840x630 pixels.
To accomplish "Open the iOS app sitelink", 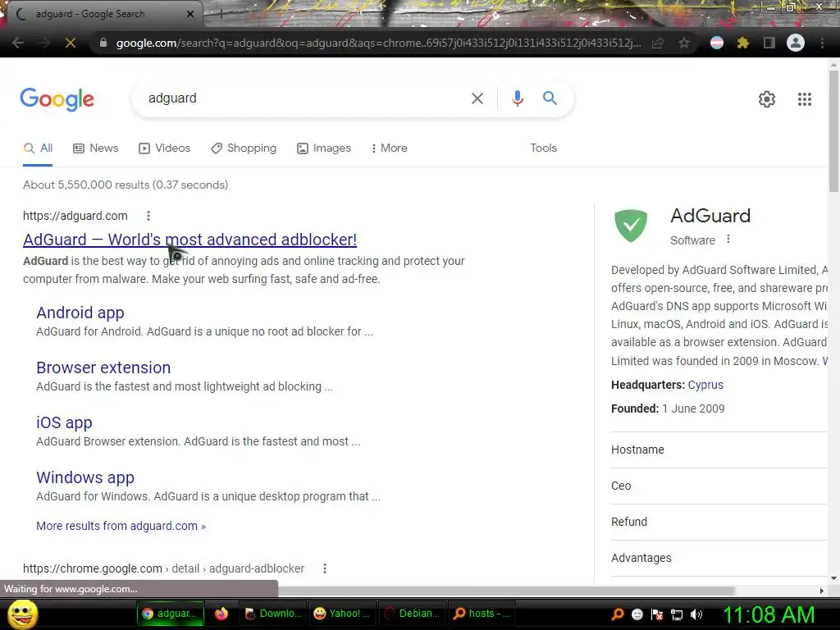I will pos(64,422).
